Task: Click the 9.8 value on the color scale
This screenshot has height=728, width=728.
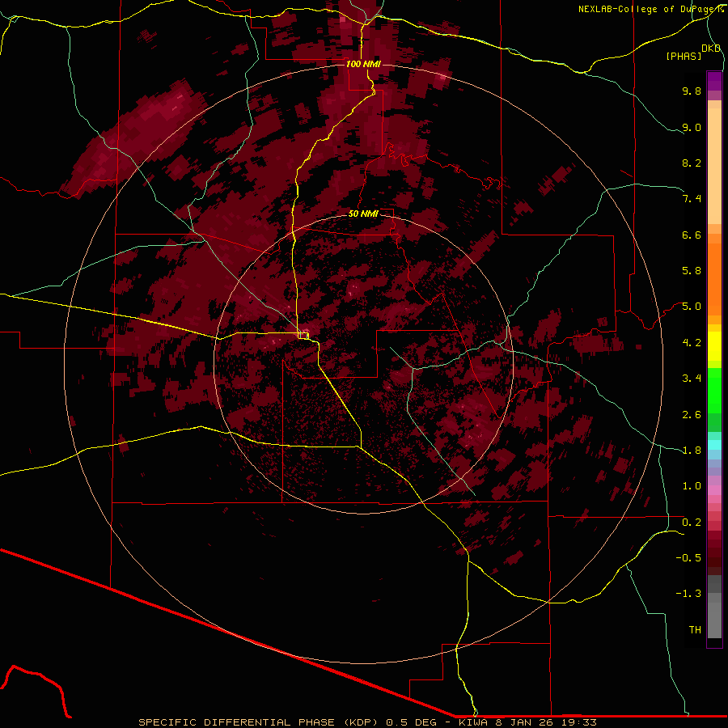Action: 692,91
